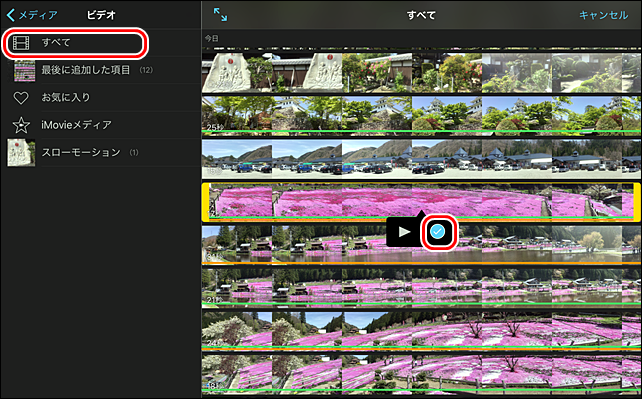Select the parking lot mountain clip
This screenshot has height=399, width=642.
coord(421,159)
